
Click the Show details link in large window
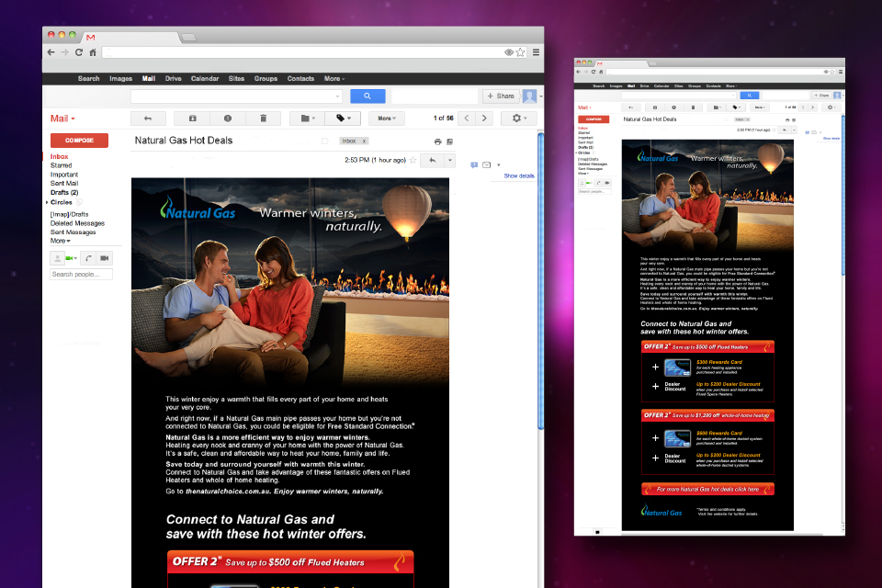[x=518, y=175]
